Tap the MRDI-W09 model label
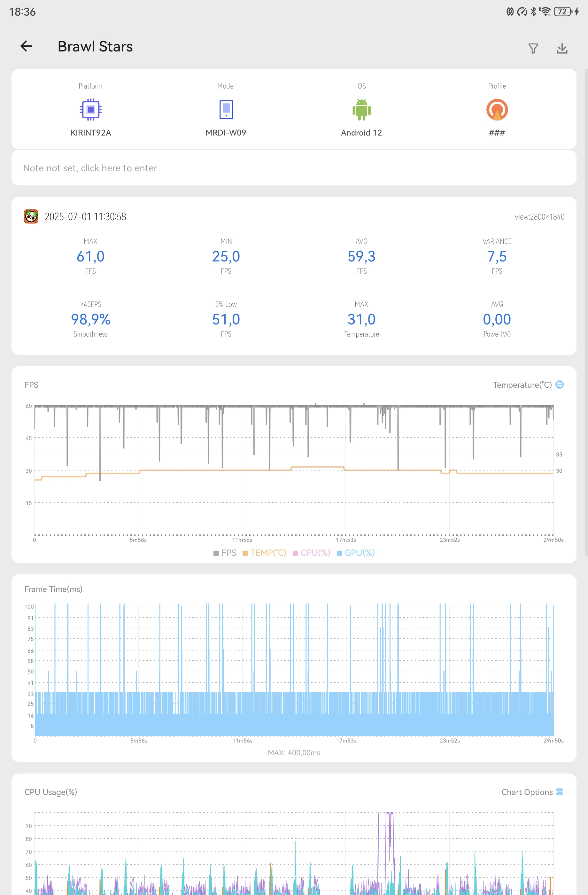This screenshot has height=895, width=588. click(x=226, y=132)
